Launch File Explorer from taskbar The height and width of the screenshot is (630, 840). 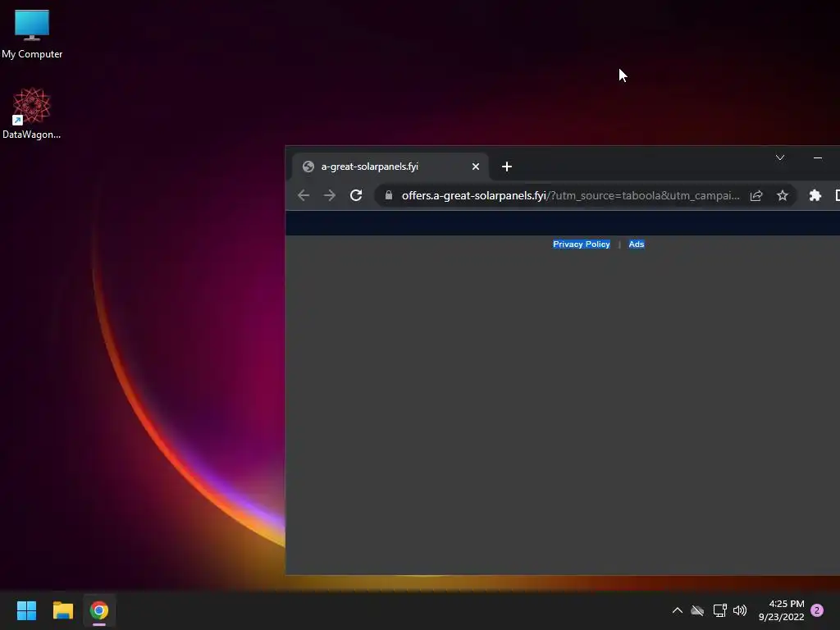coord(62,610)
